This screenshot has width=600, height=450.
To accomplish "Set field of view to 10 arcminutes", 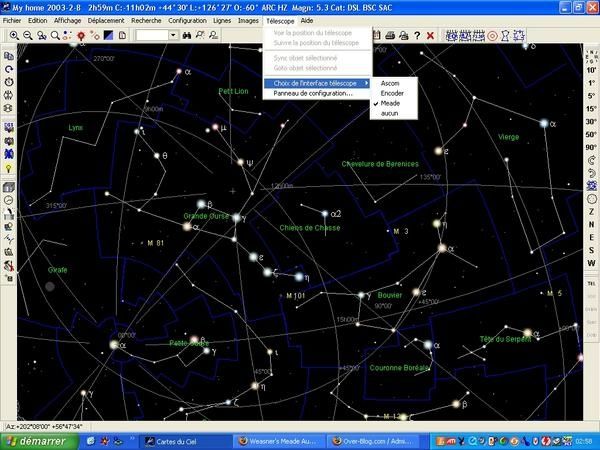I will [592, 70].
